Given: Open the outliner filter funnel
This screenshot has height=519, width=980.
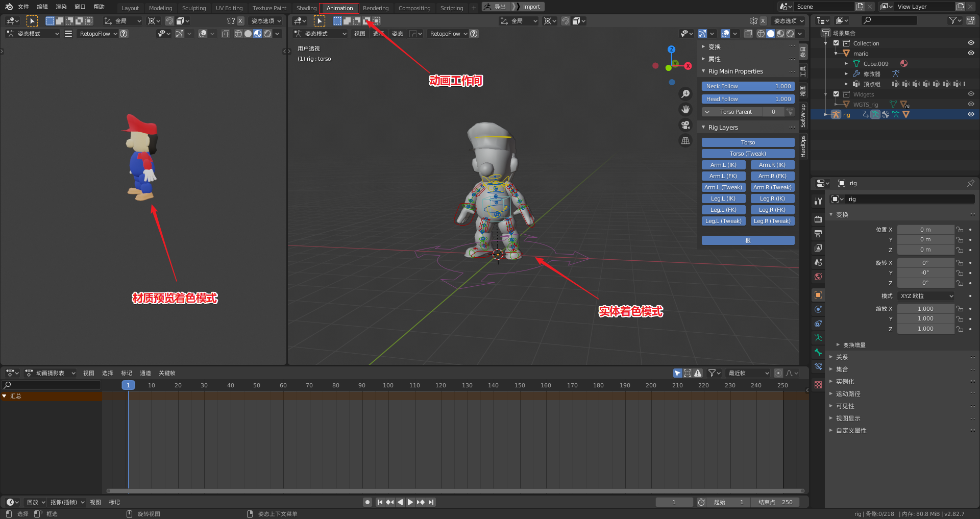Looking at the screenshot, I should (953, 20).
